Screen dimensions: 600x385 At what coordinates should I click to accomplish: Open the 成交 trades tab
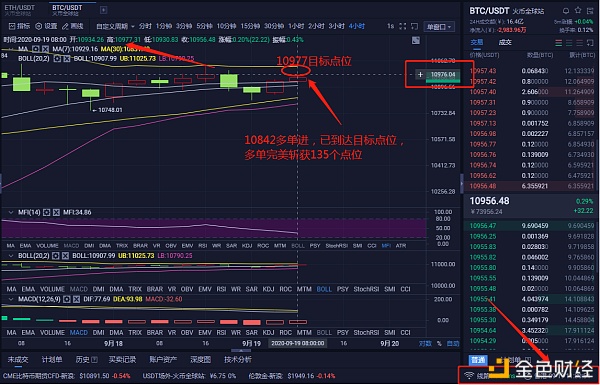[505, 42]
